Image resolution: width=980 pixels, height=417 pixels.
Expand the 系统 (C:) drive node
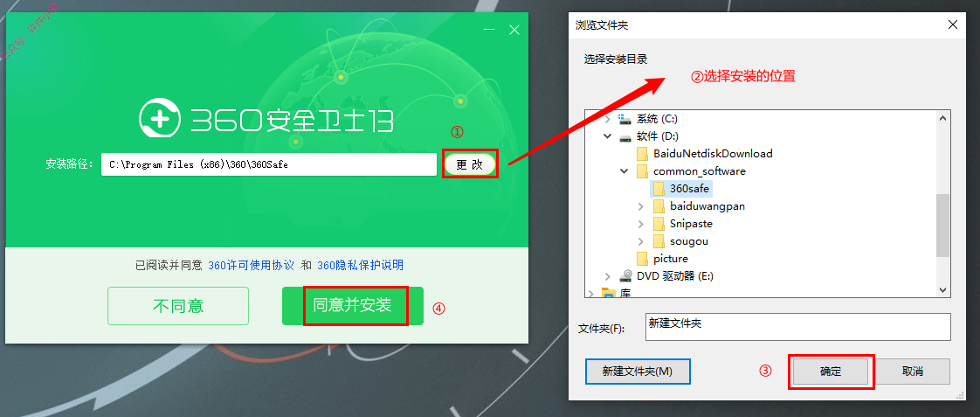608,119
